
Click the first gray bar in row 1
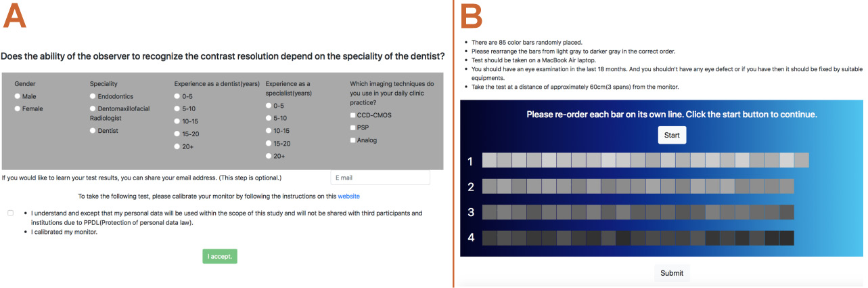[x=489, y=161]
